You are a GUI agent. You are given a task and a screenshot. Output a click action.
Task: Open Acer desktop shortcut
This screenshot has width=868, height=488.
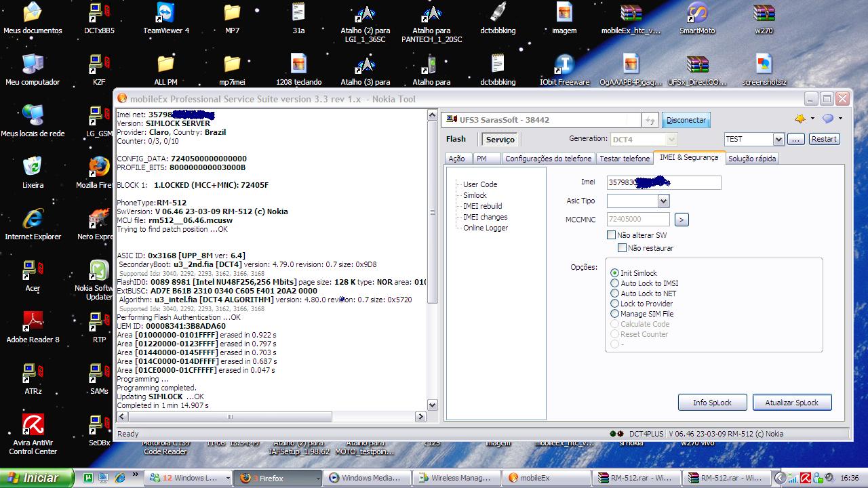pos(33,276)
